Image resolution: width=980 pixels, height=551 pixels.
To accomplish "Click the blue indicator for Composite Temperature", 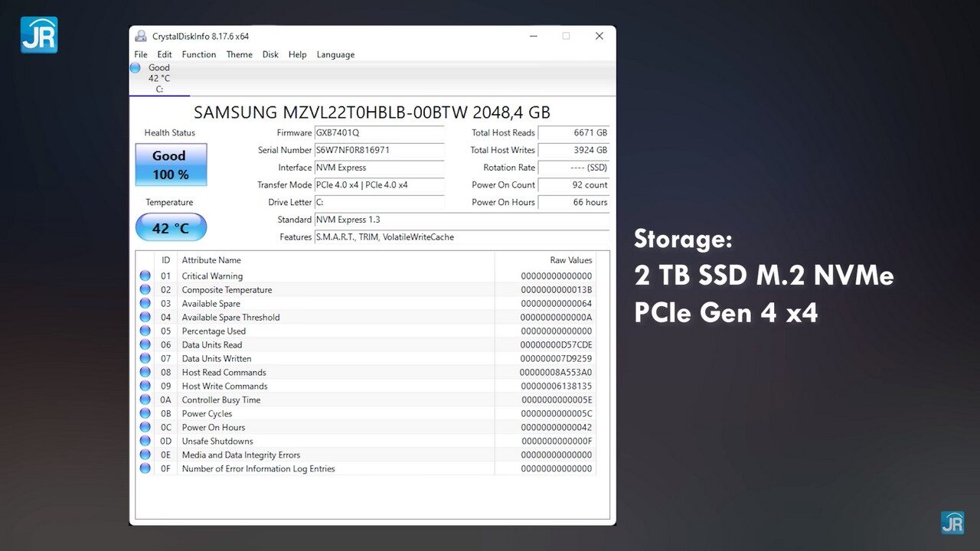I will [145, 289].
